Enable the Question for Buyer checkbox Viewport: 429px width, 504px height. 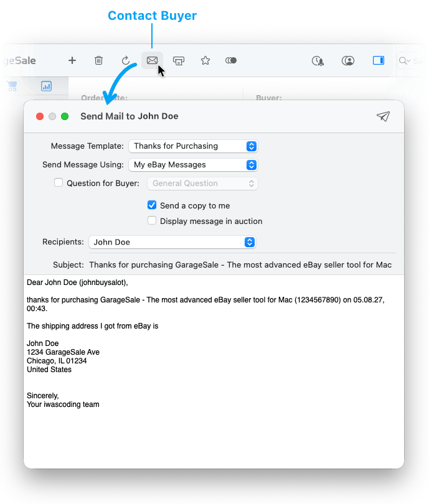58,182
